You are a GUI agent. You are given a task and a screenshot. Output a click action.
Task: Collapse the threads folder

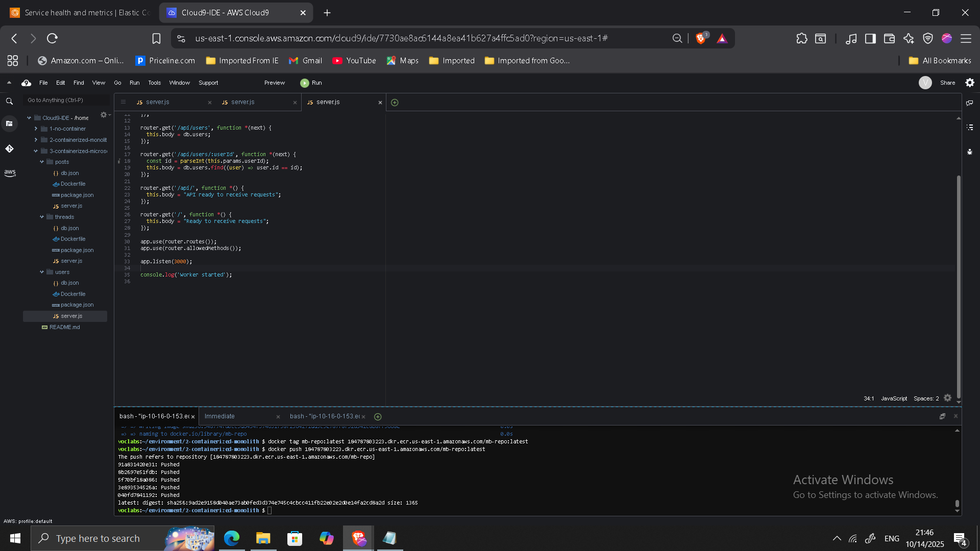(x=42, y=217)
